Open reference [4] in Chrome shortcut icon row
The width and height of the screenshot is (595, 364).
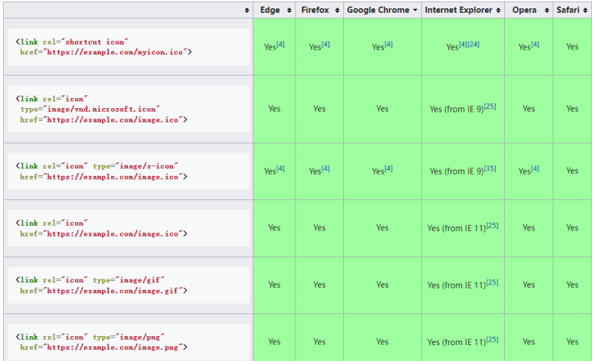pyautogui.click(x=389, y=45)
